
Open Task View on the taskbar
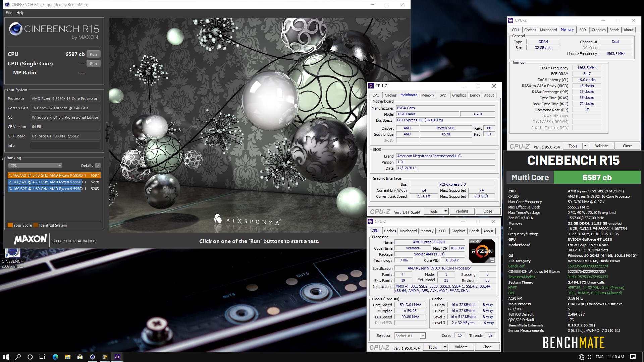coord(42,357)
